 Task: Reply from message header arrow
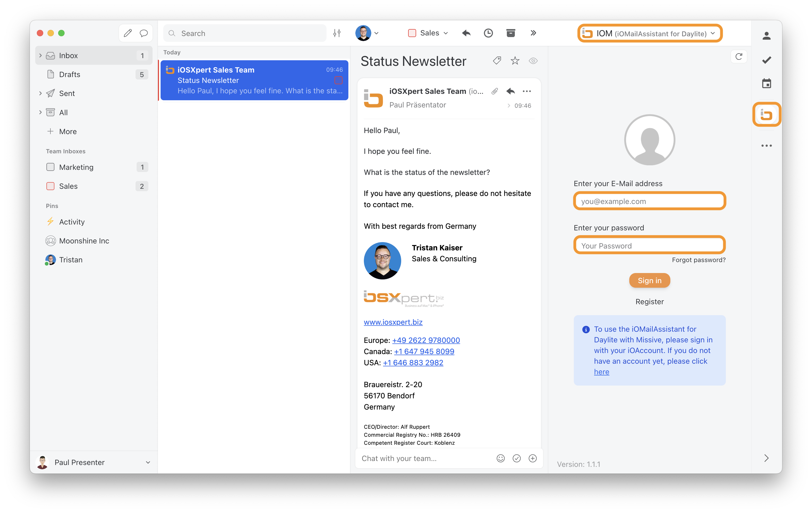point(511,91)
